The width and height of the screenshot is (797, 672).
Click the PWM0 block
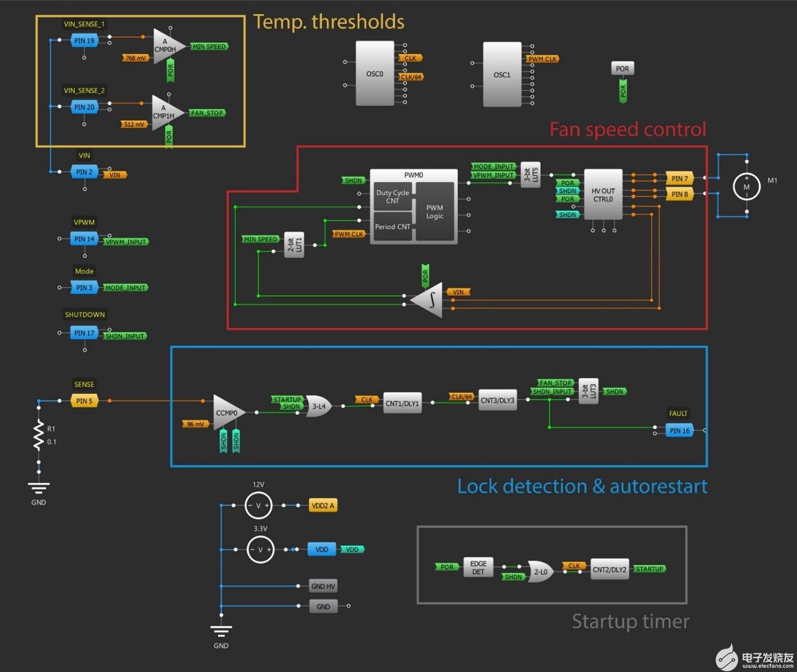tap(413, 207)
